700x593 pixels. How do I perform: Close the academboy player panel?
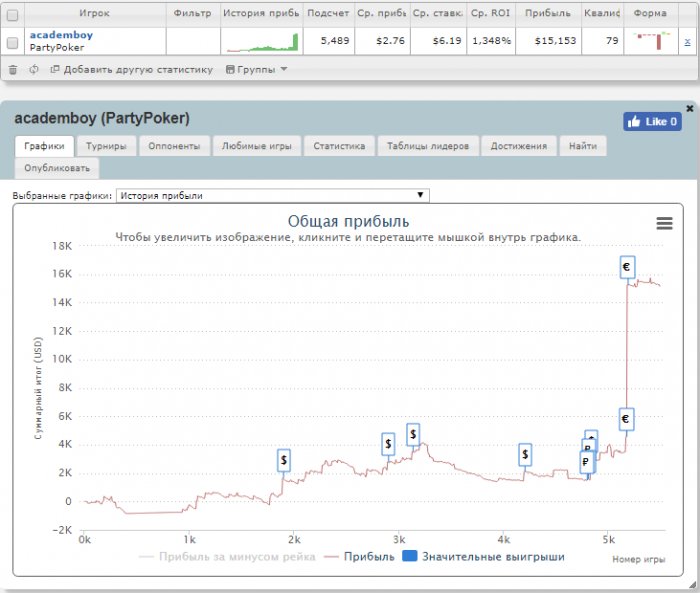pyautogui.click(x=689, y=108)
